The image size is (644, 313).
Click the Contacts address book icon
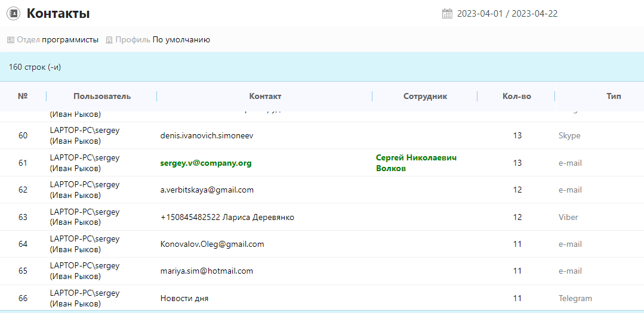(13, 13)
